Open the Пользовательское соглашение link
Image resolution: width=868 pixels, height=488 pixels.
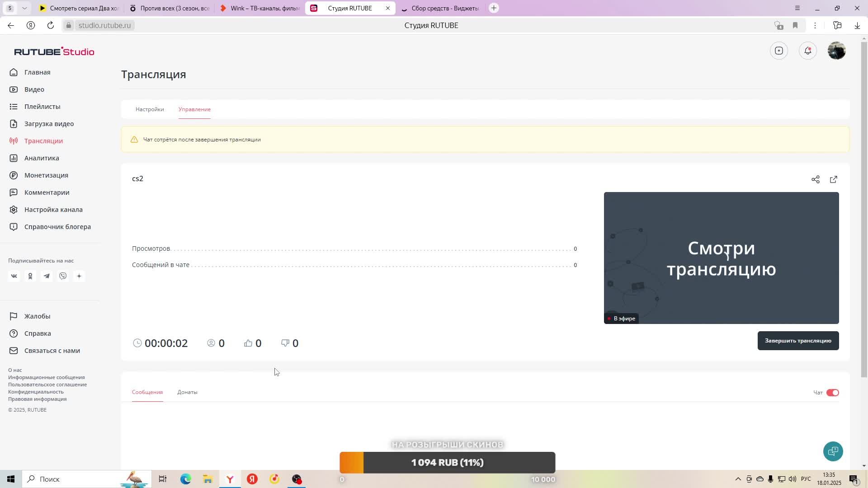(47, 385)
